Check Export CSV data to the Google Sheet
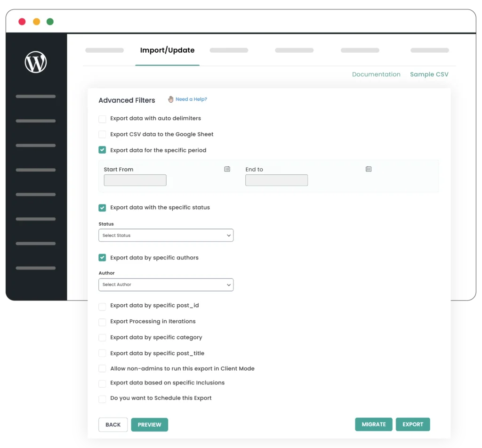This screenshot has width=482, height=448. (x=102, y=135)
